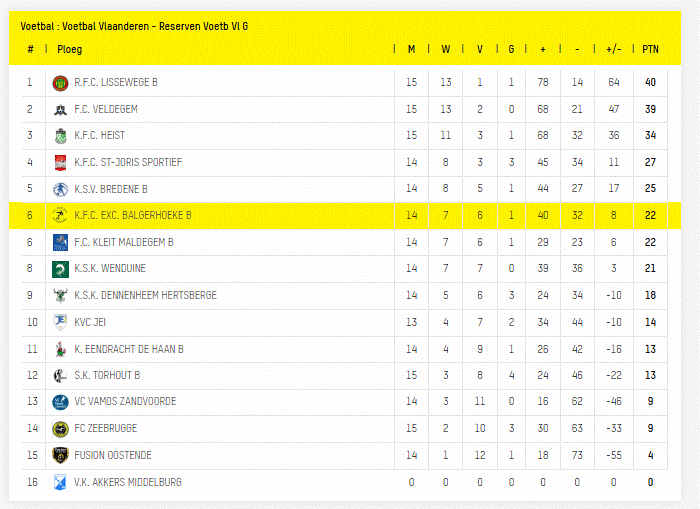Viewport: 700px width, 509px height.
Task: Click the VC Vamos Zandvoorde logo
Action: click(x=60, y=402)
